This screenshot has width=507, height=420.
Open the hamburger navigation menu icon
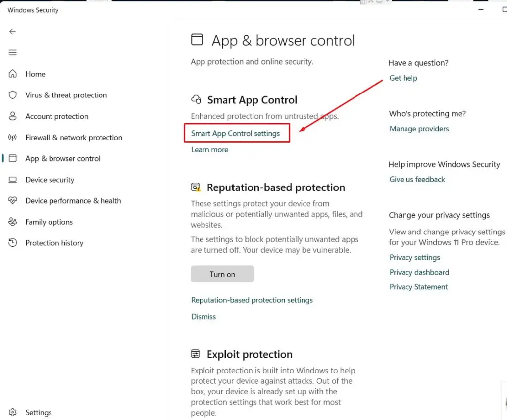[x=13, y=53]
